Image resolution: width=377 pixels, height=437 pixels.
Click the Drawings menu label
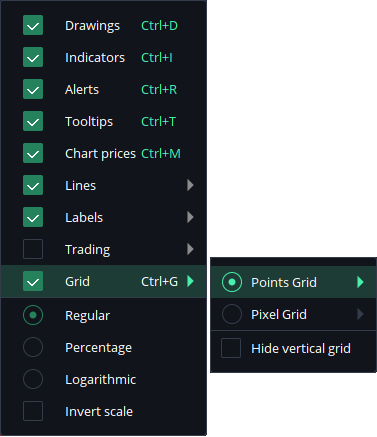[92, 26]
